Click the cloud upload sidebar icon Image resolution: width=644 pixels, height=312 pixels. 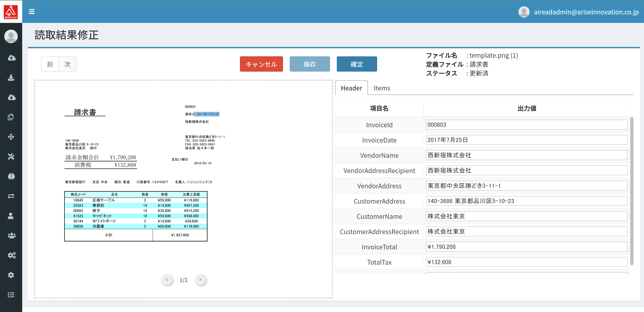click(11, 58)
